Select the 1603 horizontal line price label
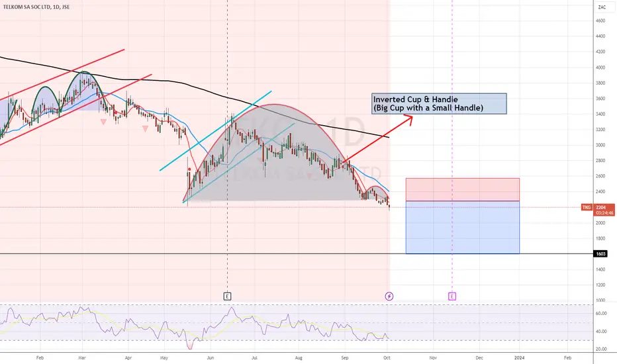The height and width of the screenshot is (364, 617). coord(601,254)
